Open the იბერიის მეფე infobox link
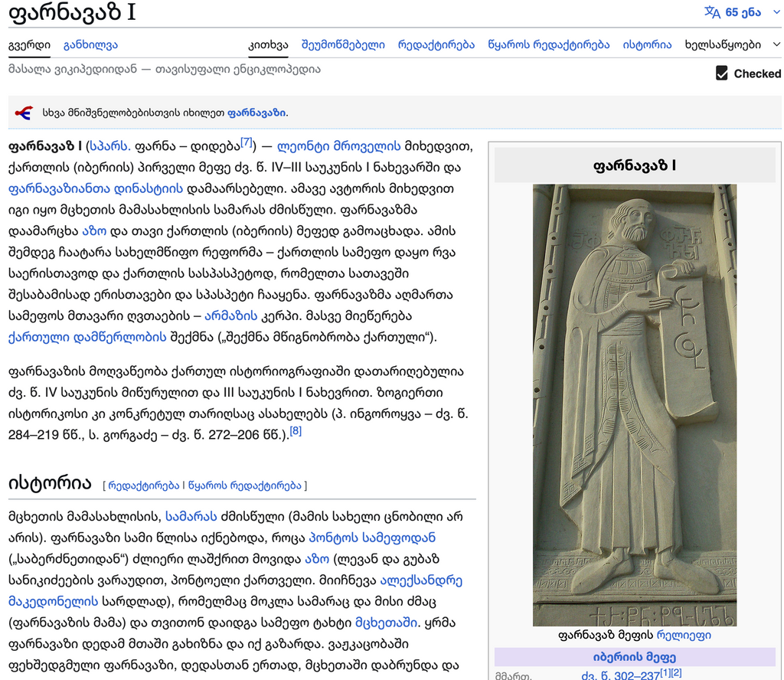 [x=635, y=657]
